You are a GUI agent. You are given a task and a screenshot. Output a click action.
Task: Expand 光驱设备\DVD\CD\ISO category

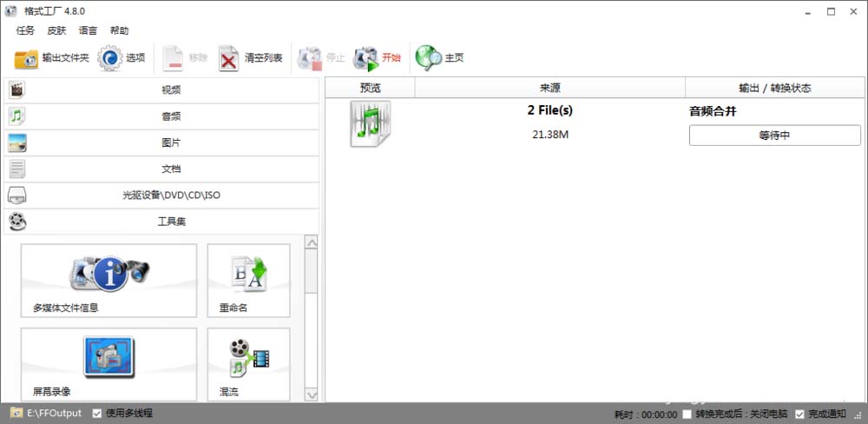pos(161,195)
